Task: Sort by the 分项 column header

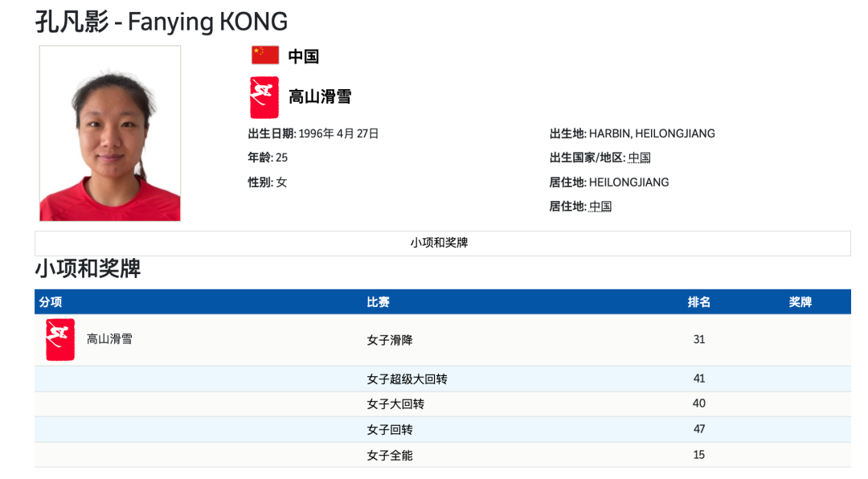Action: point(51,302)
